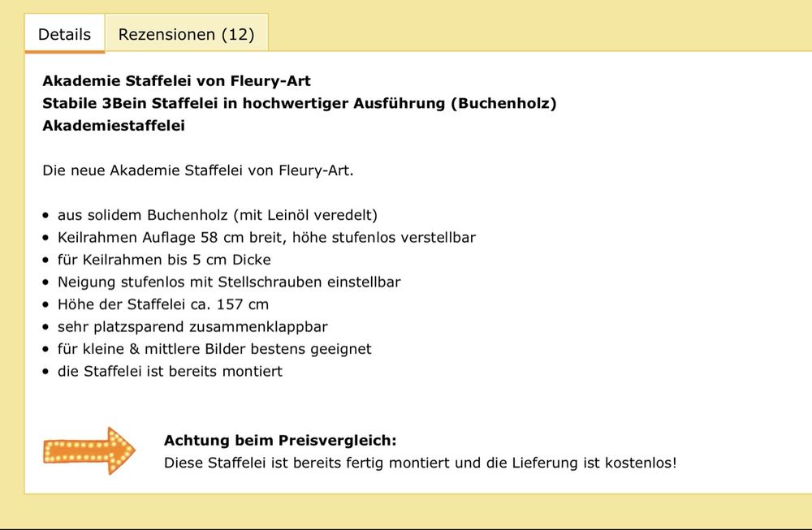Click the platzsparend zusammenklappbar bullet

(192, 326)
